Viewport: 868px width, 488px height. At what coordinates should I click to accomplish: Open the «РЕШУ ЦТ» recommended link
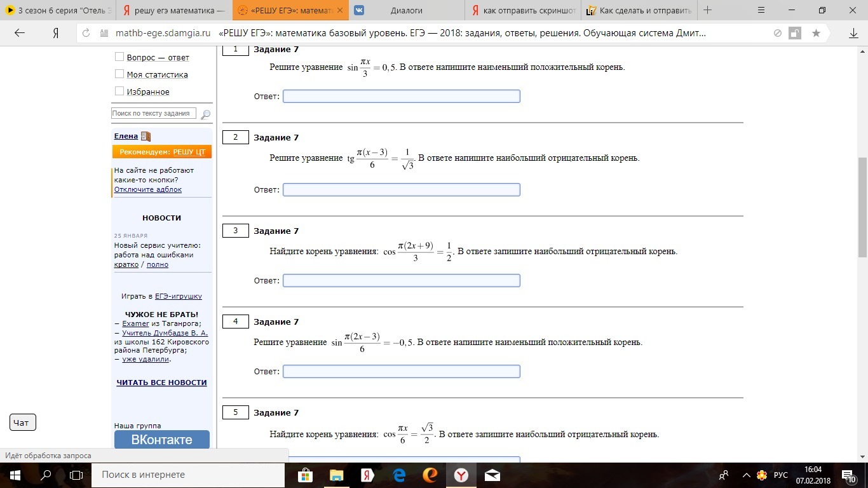191,152
